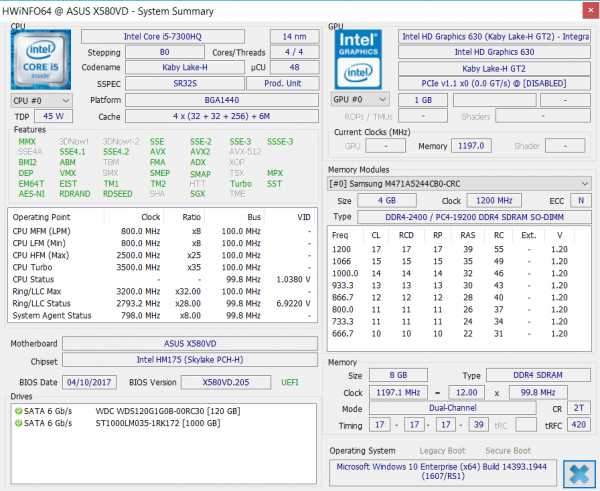600x491 pixels.
Task: Click the SGX feature label
Action: pyautogui.click(x=197, y=194)
